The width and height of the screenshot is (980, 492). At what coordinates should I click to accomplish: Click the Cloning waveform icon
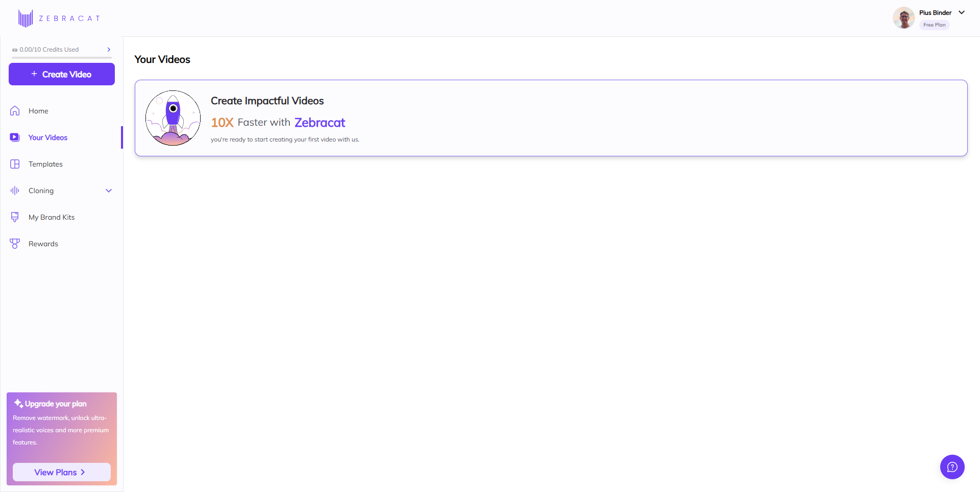pos(15,191)
